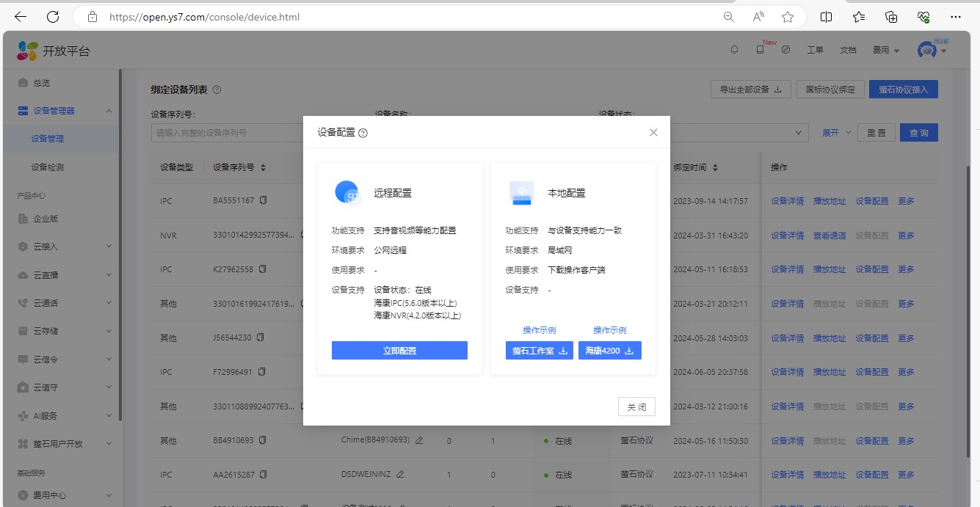The image size is (980, 507).
Task: Select 设备管理 in sidebar
Action: pyautogui.click(x=48, y=139)
